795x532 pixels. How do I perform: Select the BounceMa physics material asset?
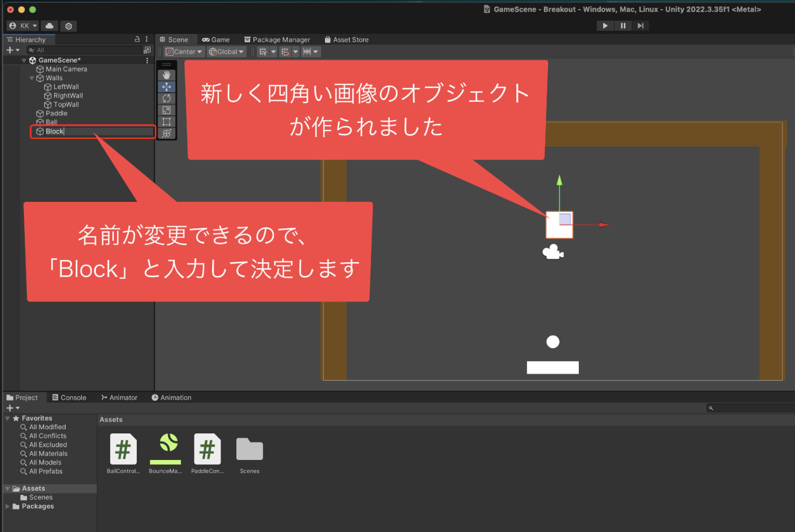coord(165,454)
